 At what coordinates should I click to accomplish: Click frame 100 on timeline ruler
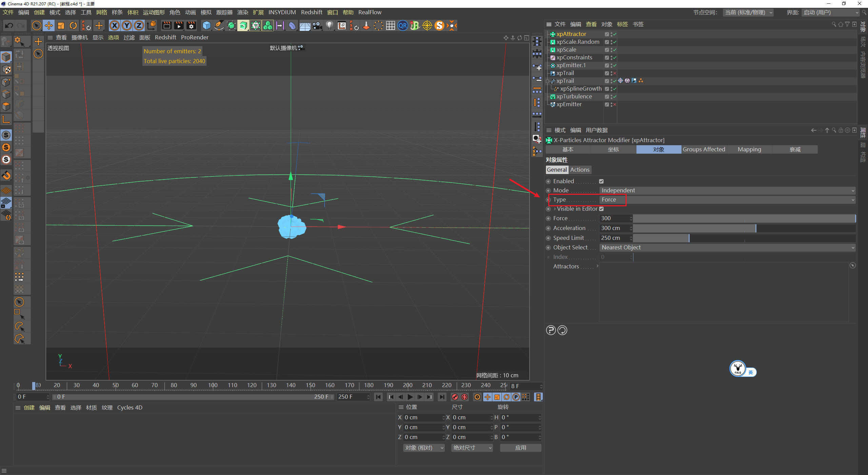pyautogui.click(x=213, y=385)
